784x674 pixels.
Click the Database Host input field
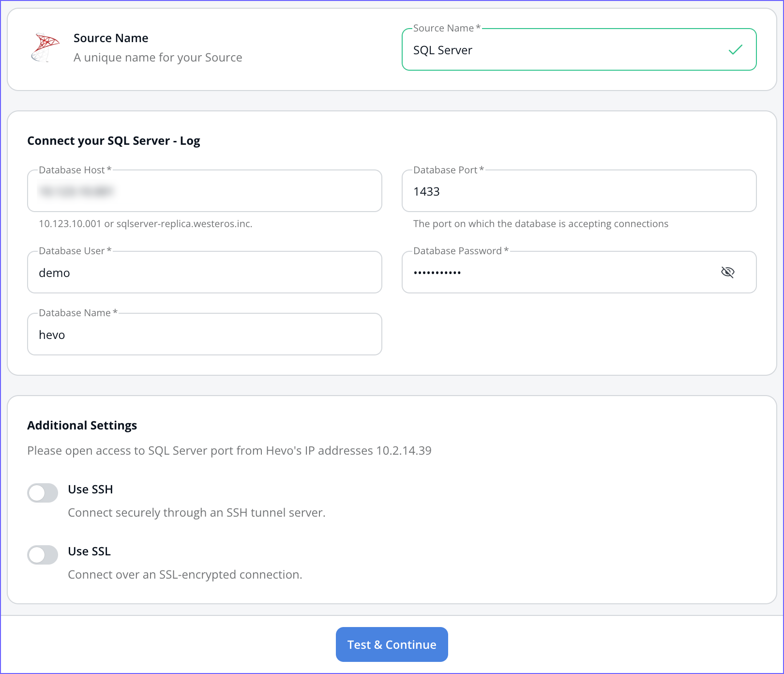point(205,191)
